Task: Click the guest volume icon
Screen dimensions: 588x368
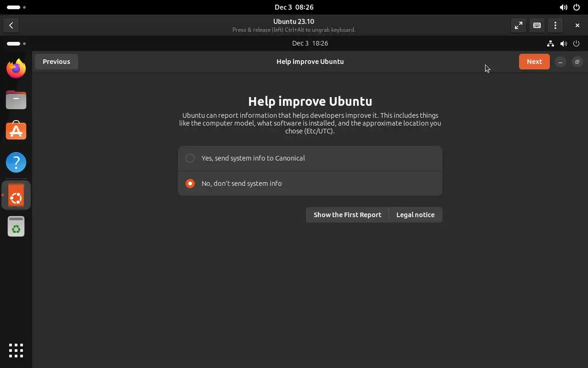Action: tap(563, 43)
